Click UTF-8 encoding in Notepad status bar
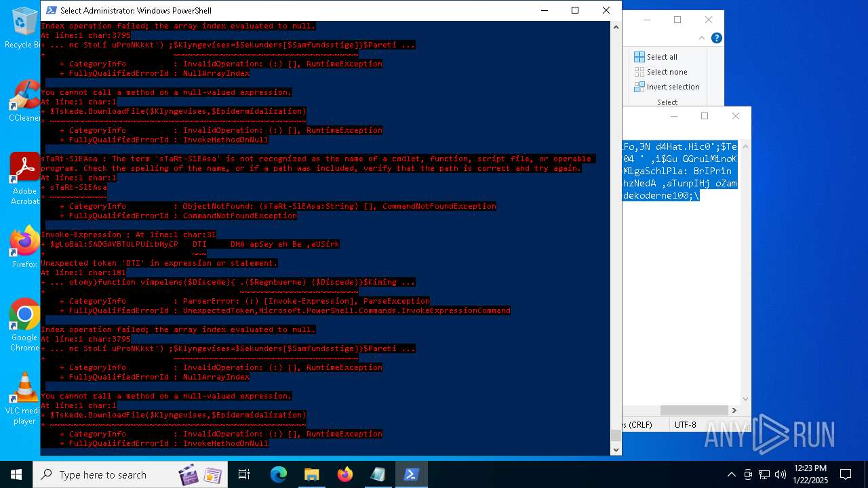 685,425
